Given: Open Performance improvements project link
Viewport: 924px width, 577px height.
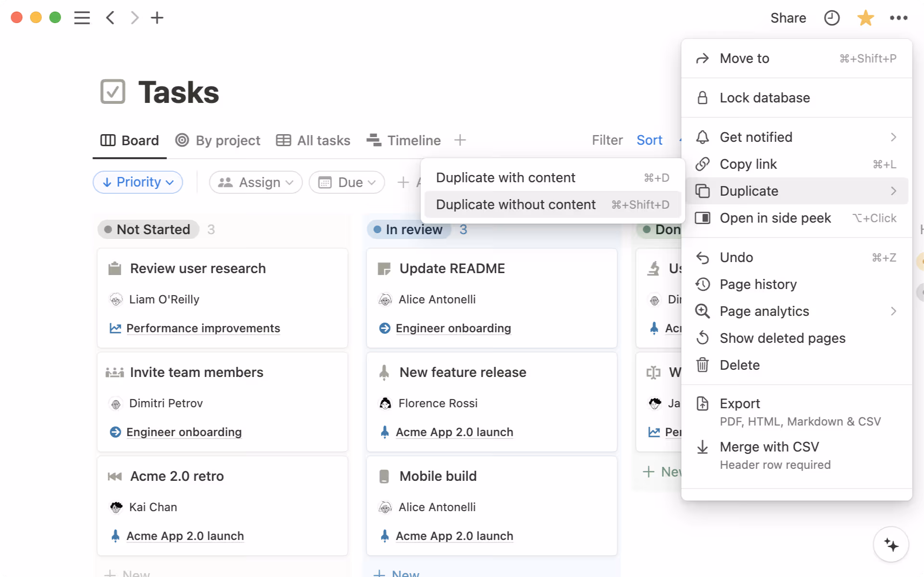Looking at the screenshot, I should click(x=203, y=328).
